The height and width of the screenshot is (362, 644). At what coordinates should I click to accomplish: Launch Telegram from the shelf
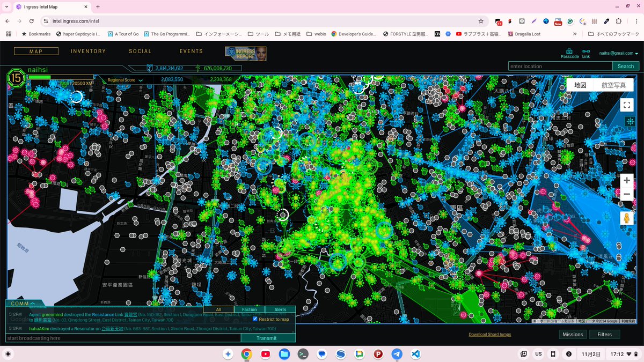(397, 354)
